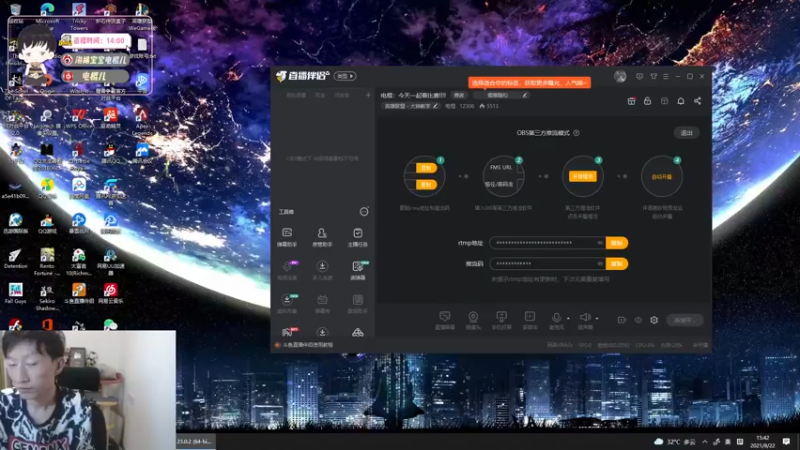800x450 pixels.
Task: Open the streamer tasks checklist tool
Action: point(358,237)
